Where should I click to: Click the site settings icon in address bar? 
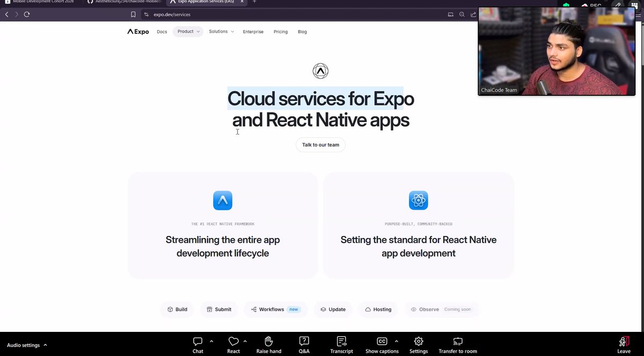click(147, 14)
